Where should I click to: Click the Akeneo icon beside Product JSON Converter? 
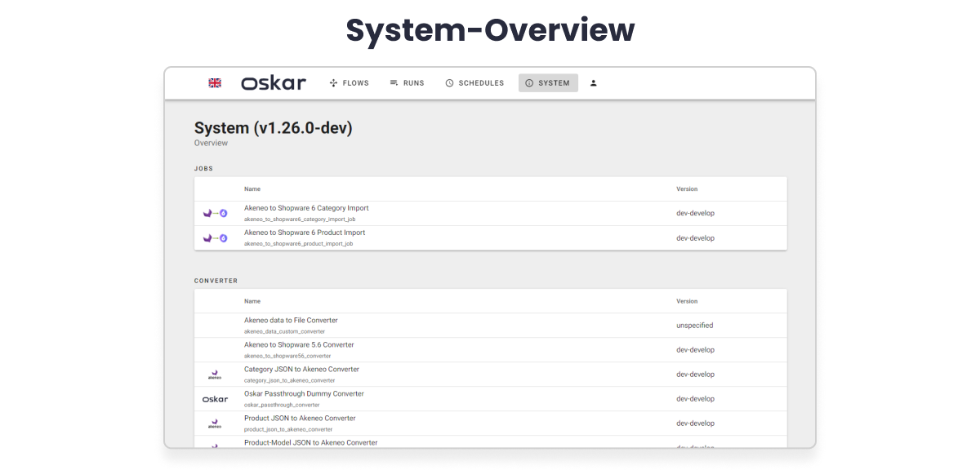215,423
